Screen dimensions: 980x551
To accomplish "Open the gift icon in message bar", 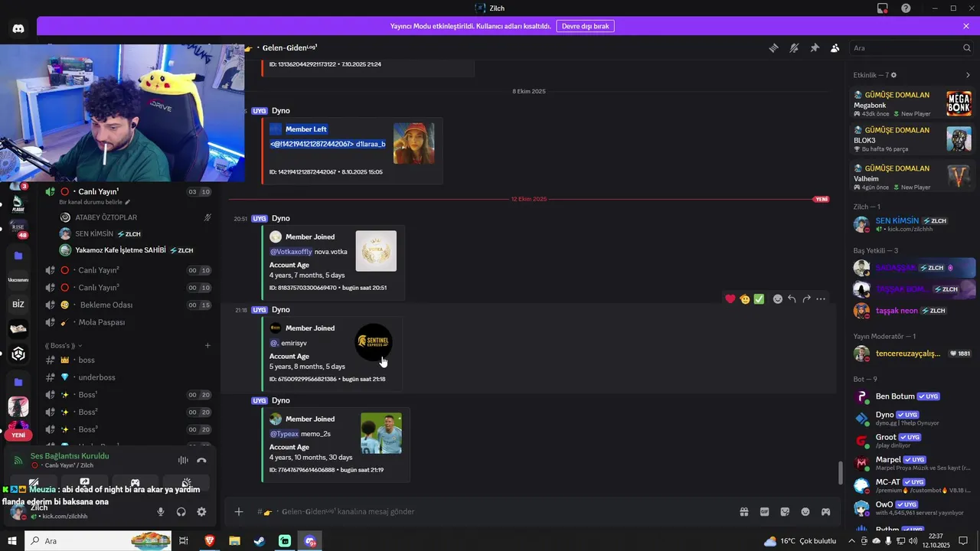I will tap(743, 511).
